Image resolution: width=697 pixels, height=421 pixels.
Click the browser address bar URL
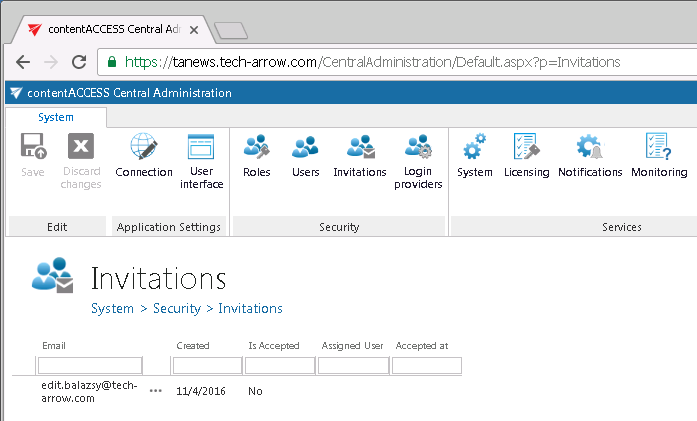[372, 62]
